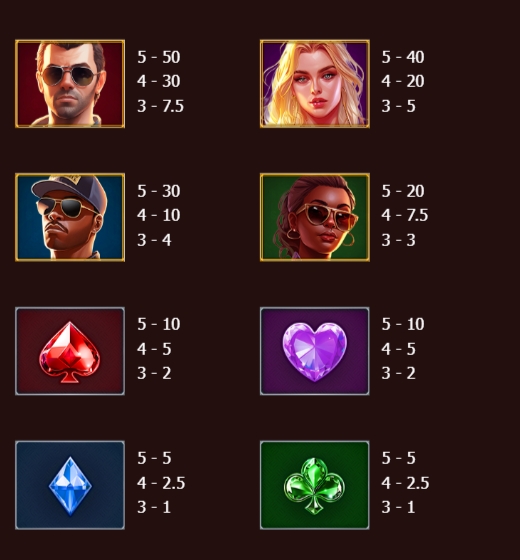Select the blonde woman symbol
This screenshot has width=520, height=560.
pyautogui.click(x=315, y=84)
